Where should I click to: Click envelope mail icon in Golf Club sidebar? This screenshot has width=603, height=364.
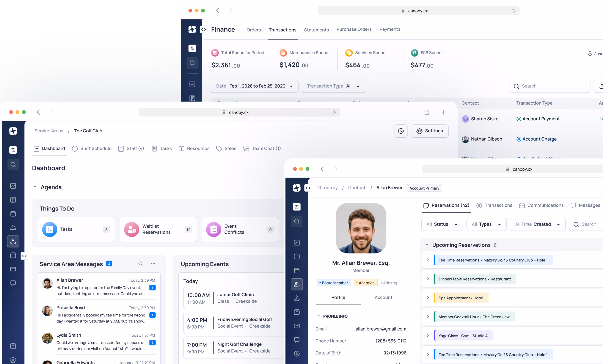point(13,269)
